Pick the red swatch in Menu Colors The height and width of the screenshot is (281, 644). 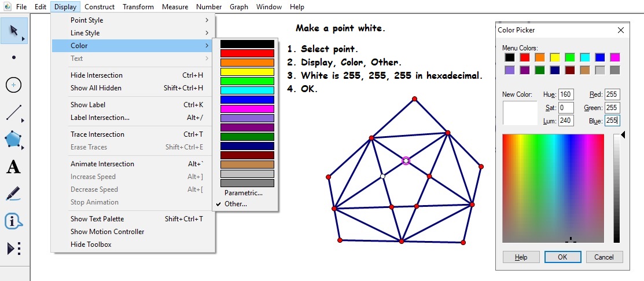[x=524, y=57]
